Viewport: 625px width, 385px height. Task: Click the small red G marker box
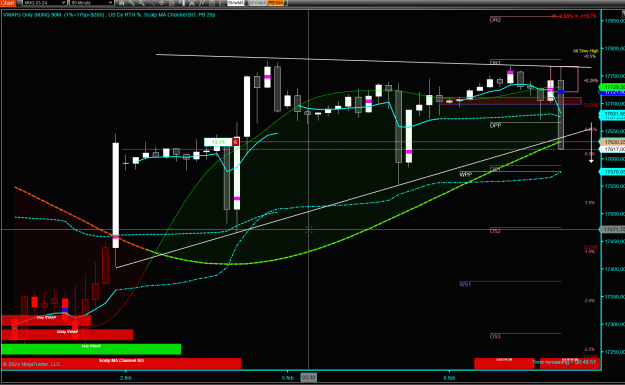tap(236, 142)
